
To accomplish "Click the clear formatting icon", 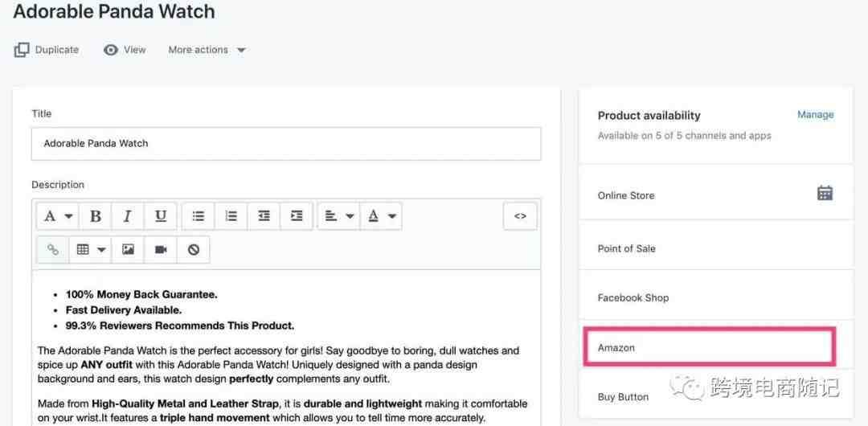I will (x=193, y=250).
